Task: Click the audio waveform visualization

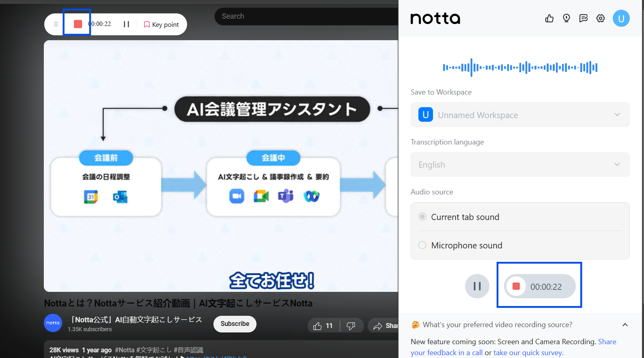Action: [x=520, y=67]
